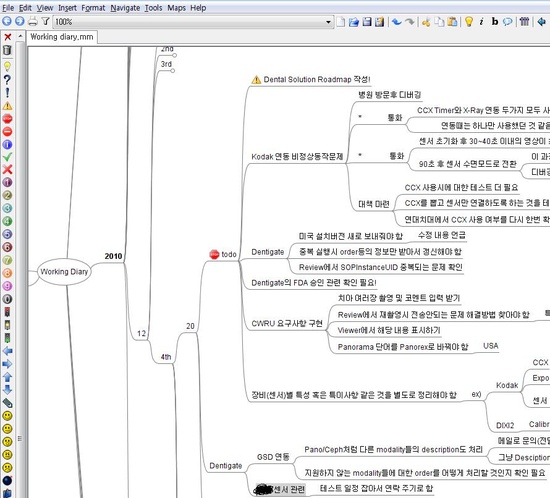Open the Tools menu
The height and width of the screenshot is (498, 550).
click(x=154, y=8)
